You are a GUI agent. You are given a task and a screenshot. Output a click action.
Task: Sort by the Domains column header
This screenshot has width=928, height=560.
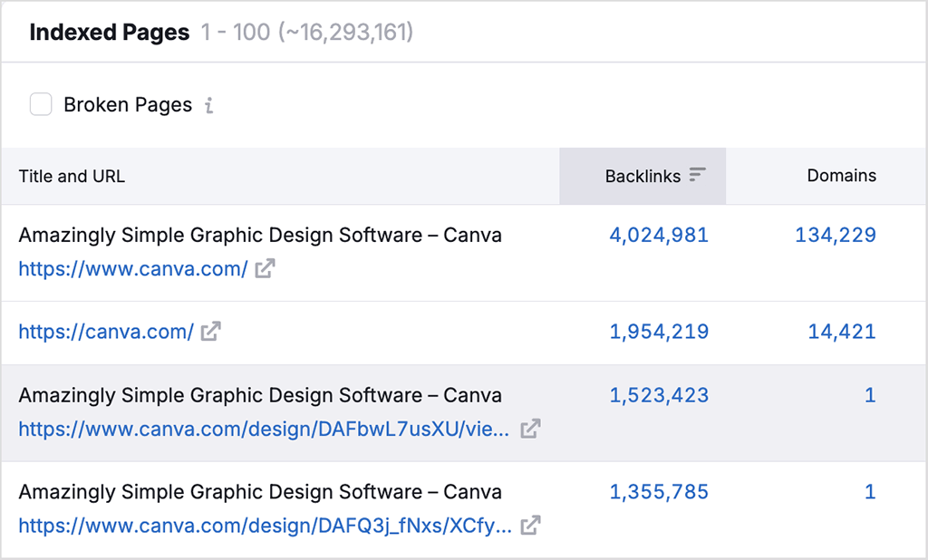[841, 175]
